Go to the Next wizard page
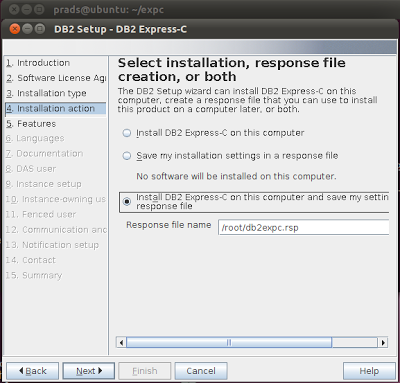The height and width of the screenshot is (383, 400). [x=89, y=371]
